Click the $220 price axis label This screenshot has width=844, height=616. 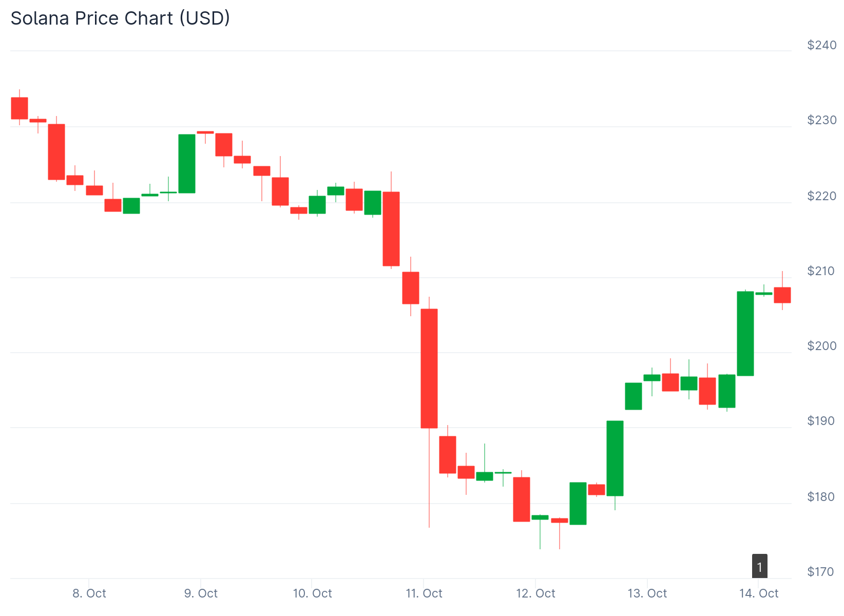coord(821,196)
